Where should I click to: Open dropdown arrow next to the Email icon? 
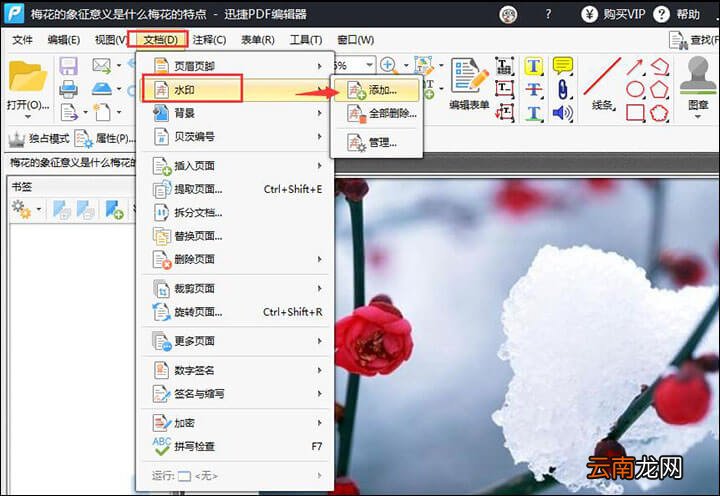[x=119, y=66]
